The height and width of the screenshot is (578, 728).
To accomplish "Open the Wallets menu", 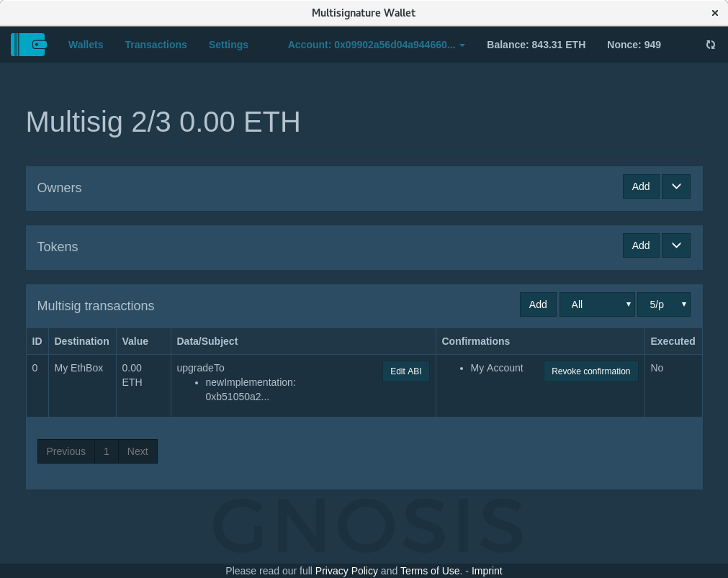I will [x=86, y=45].
